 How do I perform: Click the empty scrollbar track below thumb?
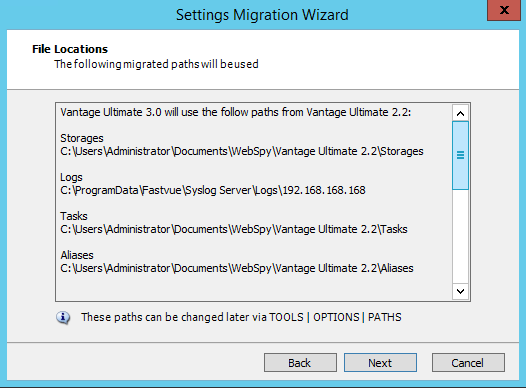pyautogui.click(x=460, y=236)
